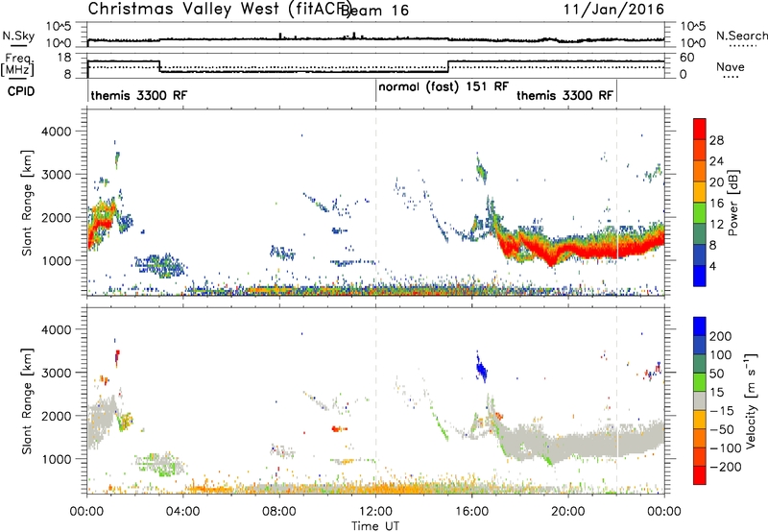Click the 'Freq. [MHz]' axis label
The width and height of the screenshot is (768, 532).
pos(17,65)
